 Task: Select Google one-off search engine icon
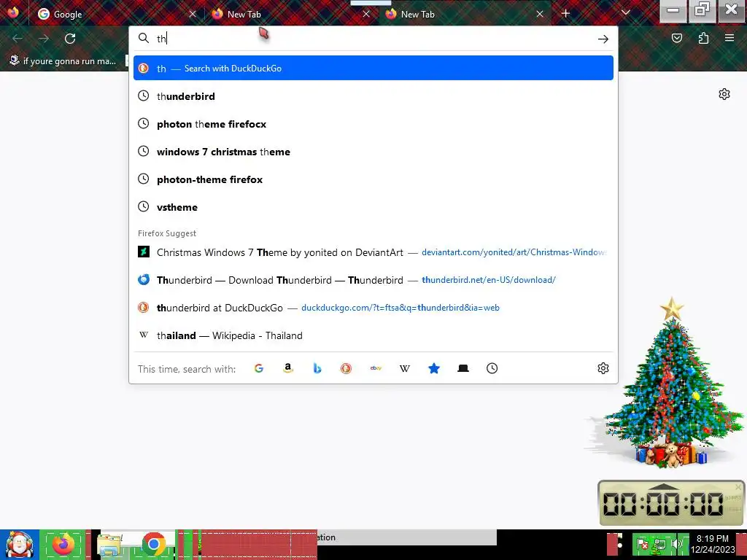coord(259,368)
